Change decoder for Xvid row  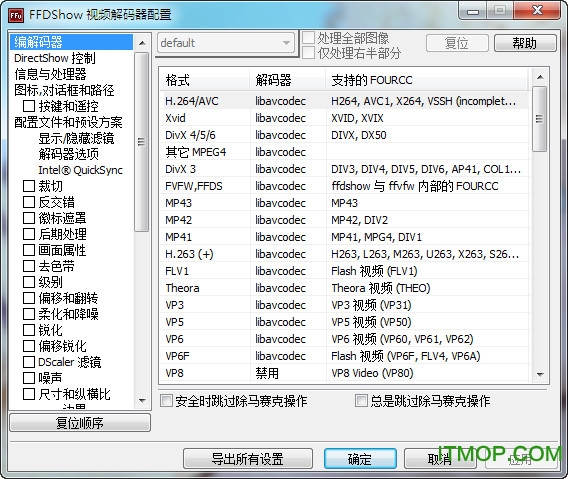[x=280, y=118]
